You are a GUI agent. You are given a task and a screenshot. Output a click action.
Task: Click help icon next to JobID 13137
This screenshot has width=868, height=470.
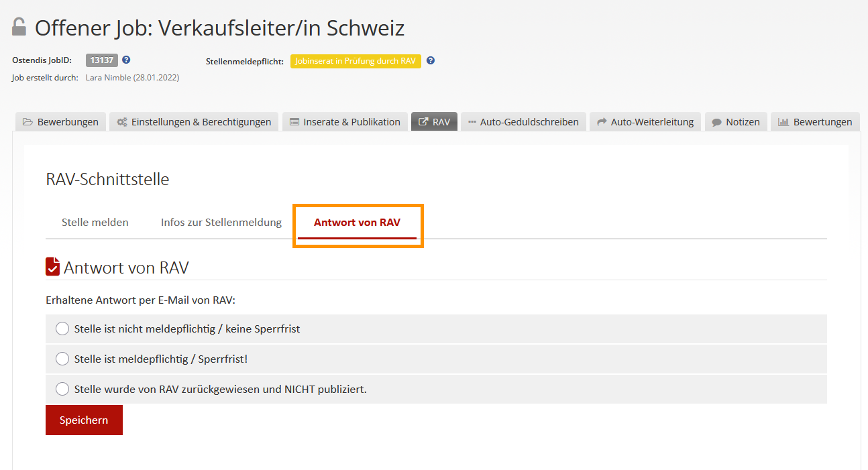(126, 60)
